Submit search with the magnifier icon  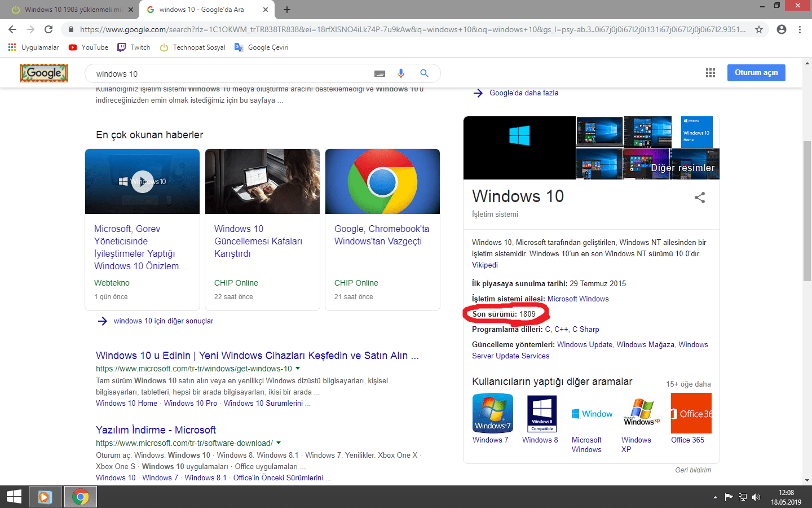(x=424, y=73)
